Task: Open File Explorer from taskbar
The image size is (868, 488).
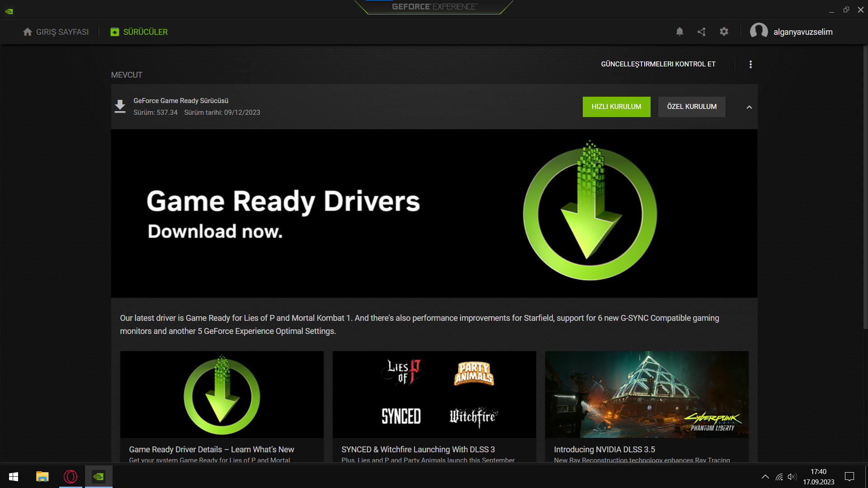Action: 42,477
